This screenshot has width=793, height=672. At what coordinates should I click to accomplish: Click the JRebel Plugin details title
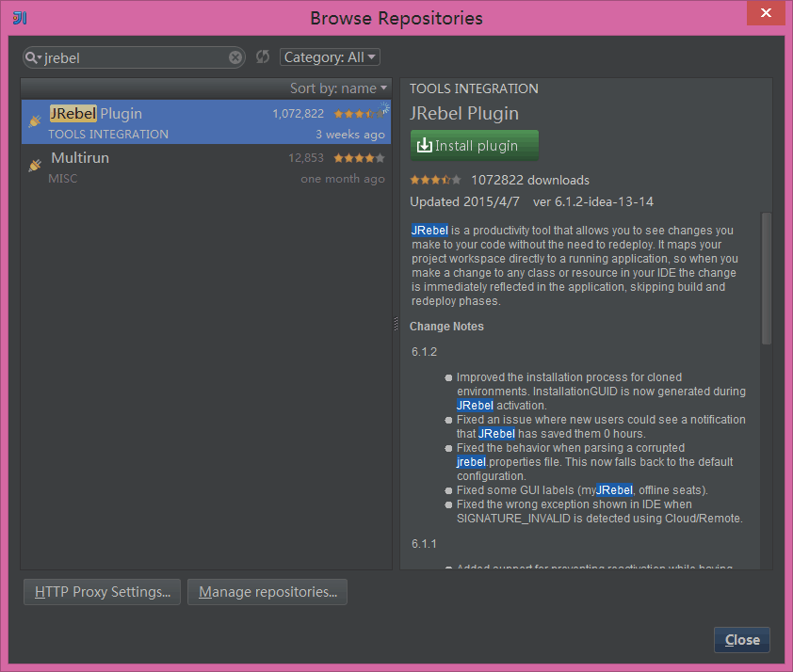[464, 113]
